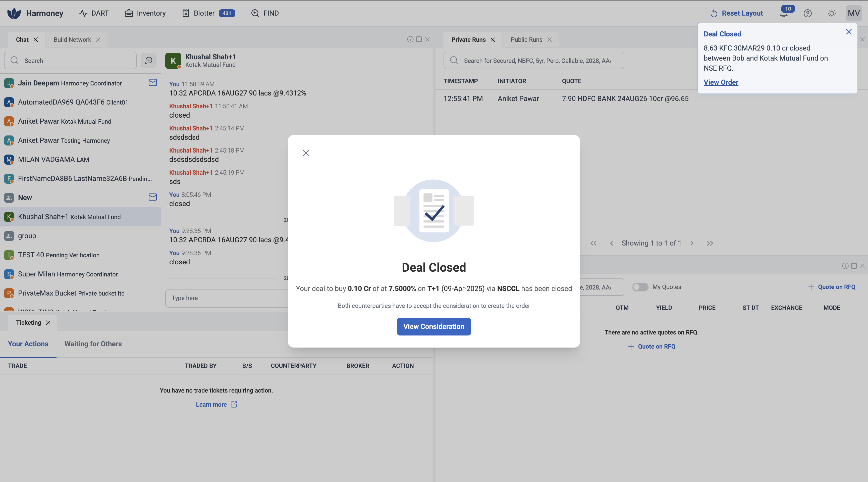Toggle light/dark theme sun icon
Image resolution: width=868 pixels, height=482 pixels.
click(x=831, y=14)
